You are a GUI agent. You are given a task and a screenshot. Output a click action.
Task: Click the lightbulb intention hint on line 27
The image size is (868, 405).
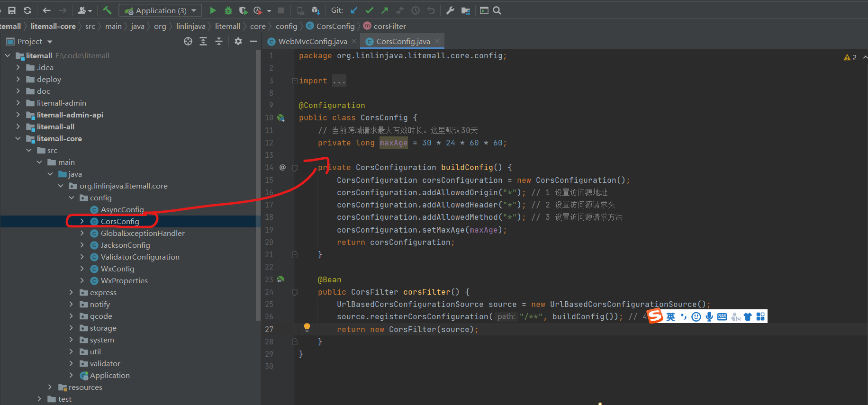(307, 327)
